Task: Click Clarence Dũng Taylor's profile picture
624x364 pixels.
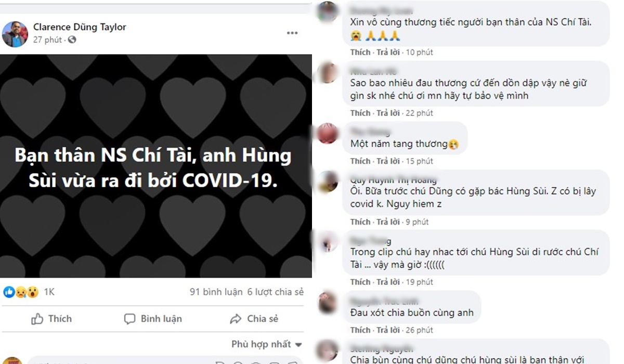Action: (15, 34)
